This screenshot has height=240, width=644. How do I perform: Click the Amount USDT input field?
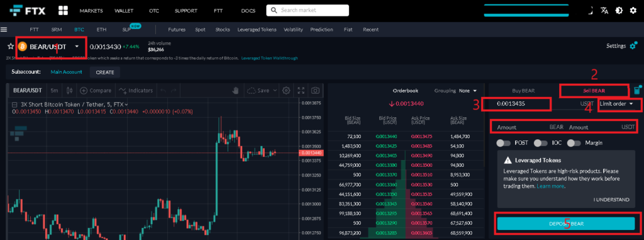coord(602,127)
